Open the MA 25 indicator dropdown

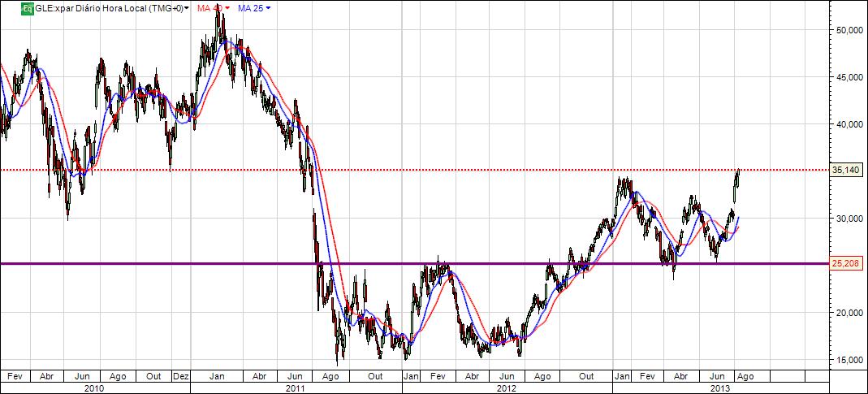click(269, 8)
